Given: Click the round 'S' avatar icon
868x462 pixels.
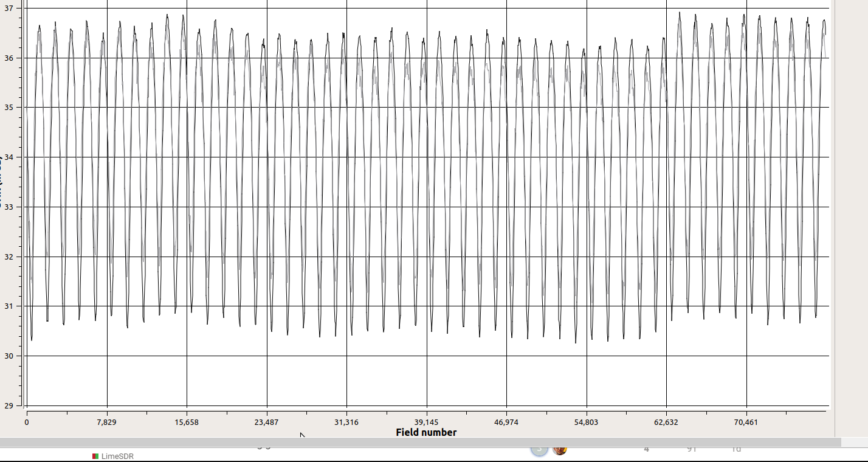Looking at the screenshot, I should (x=539, y=449).
